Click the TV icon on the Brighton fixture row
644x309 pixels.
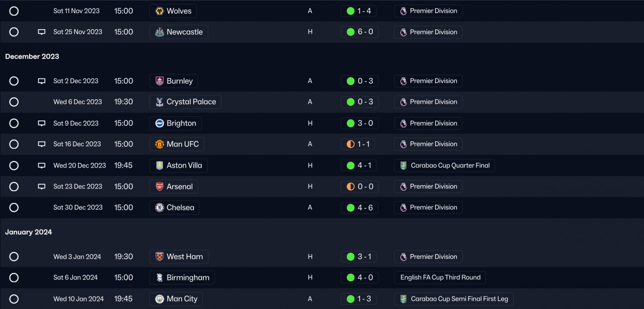click(x=42, y=123)
